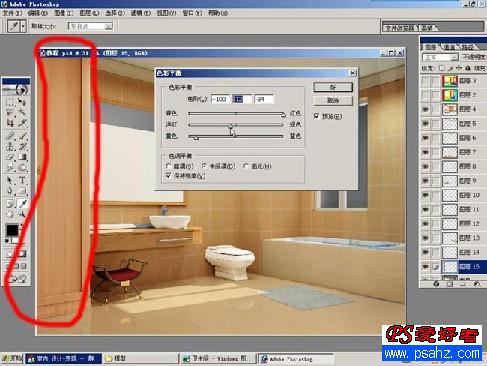Viewport: 487px width, 366px height.
Task: Toggle the Preserve Luminosity checkbox
Action: click(x=169, y=175)
